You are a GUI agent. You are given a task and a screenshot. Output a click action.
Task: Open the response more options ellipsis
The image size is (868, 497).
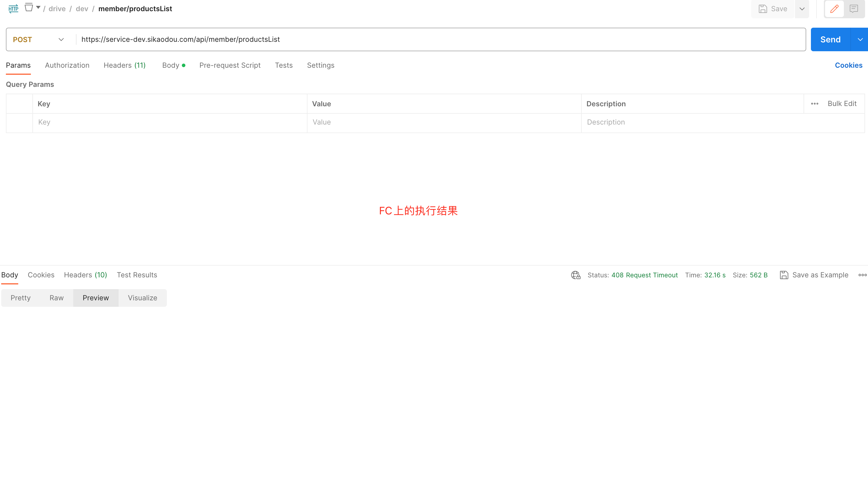point(862,275)
